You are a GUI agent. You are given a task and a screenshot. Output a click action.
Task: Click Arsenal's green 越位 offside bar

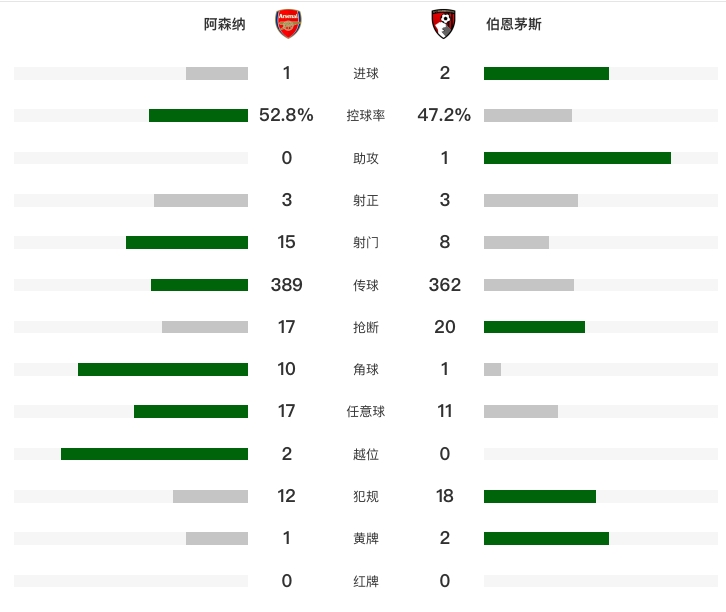tap(154, 454)
